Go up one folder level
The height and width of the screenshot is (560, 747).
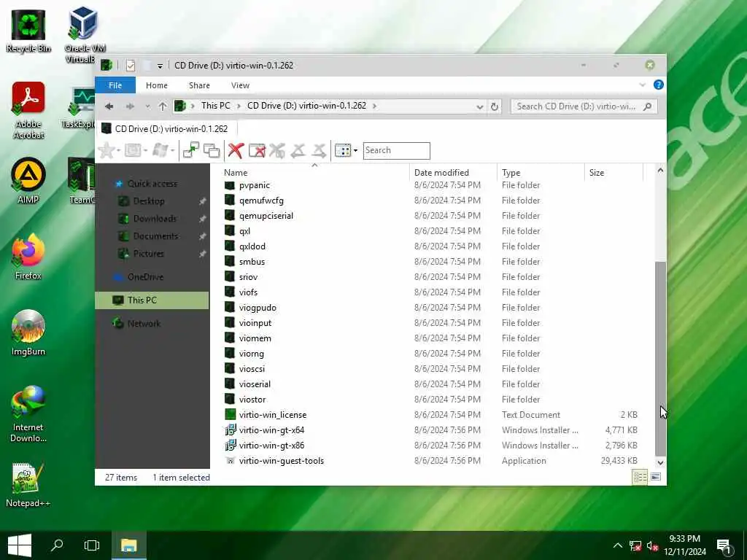click(163, 106)
